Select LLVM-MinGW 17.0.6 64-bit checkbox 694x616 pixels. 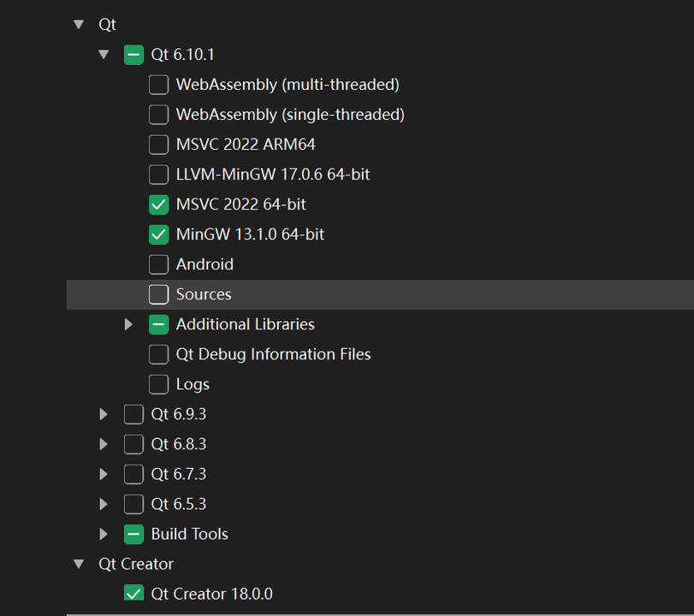(158, 175)
